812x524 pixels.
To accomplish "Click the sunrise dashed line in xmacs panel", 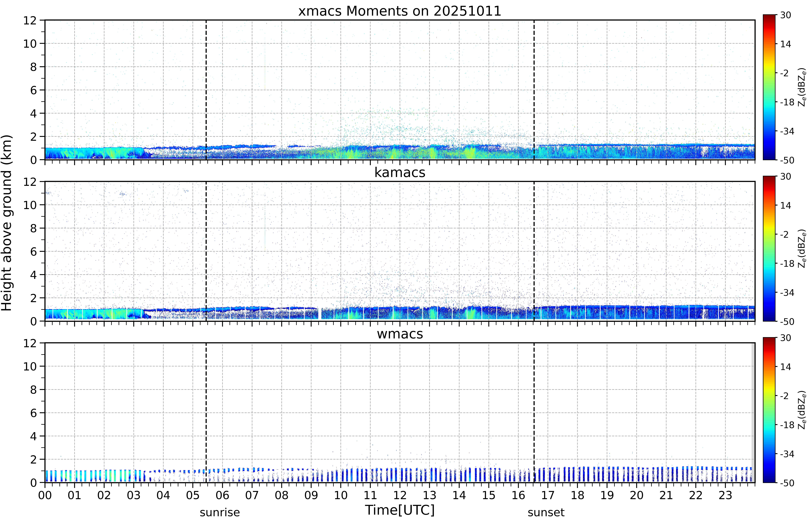I will 206,90.
